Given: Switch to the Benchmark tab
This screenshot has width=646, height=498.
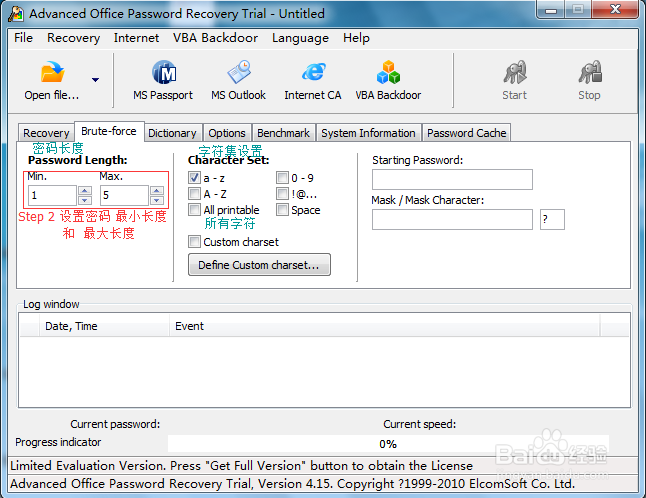Looking at the screenshot, I should coord(283,133).
